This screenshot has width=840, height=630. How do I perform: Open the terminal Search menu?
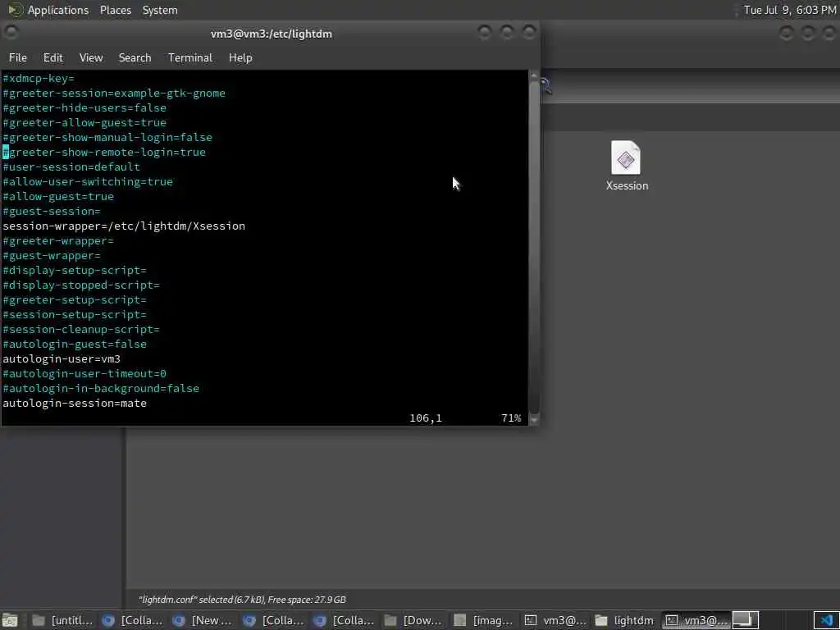pos(135,58)
